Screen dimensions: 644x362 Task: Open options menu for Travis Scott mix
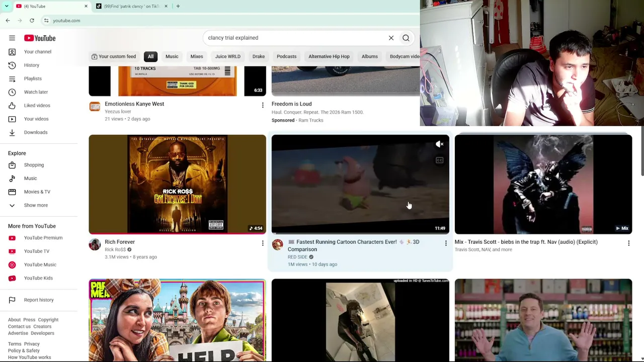628,243
